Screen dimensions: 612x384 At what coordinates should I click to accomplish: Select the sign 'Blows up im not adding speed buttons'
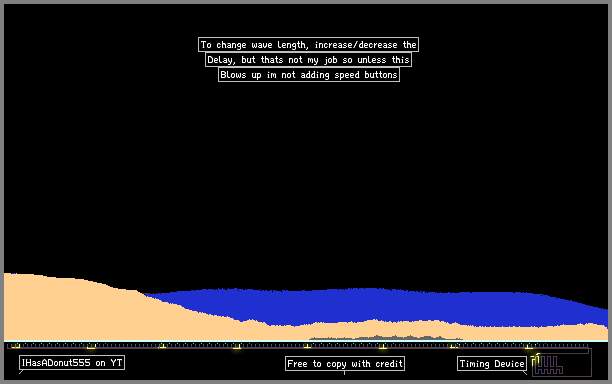308,75
